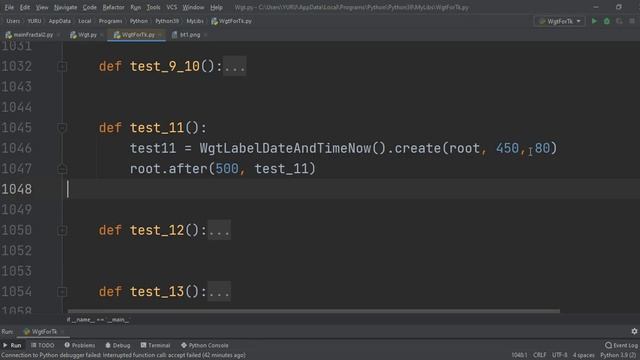Viewport: 640px width, 360px height.
Task: Open the Run tool window settings gear
Action: pos(634,331)
